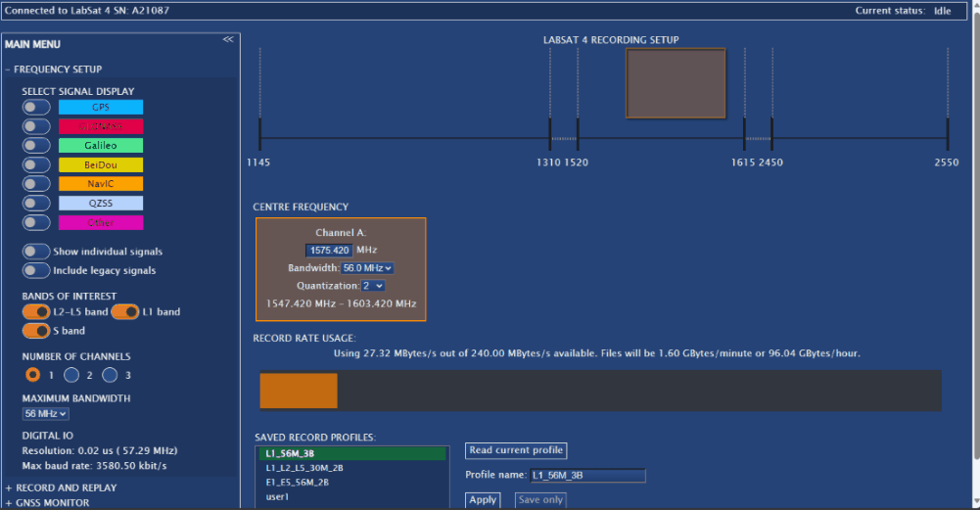Click the Channel A box on spectrum

(676, 83)
